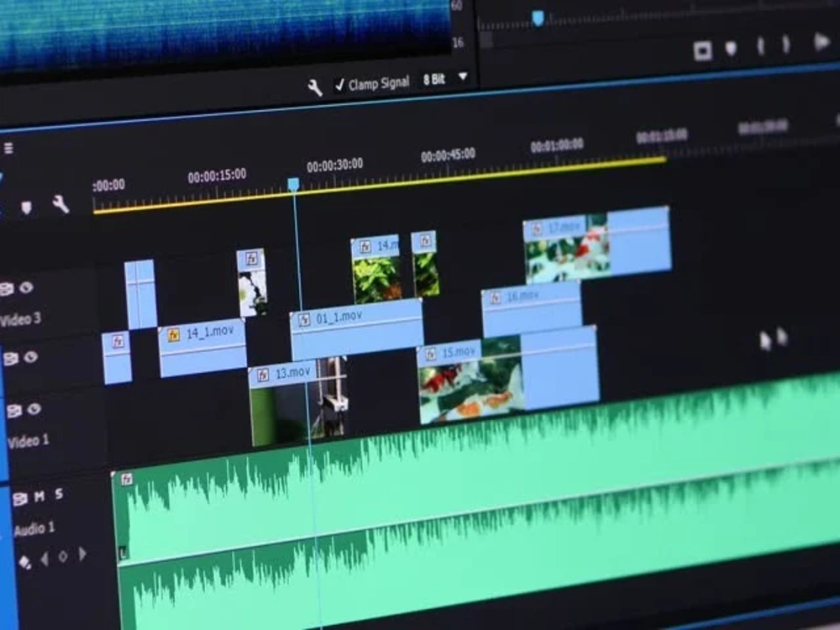Click the Audio 1 track label

click(x=34, y=529)
